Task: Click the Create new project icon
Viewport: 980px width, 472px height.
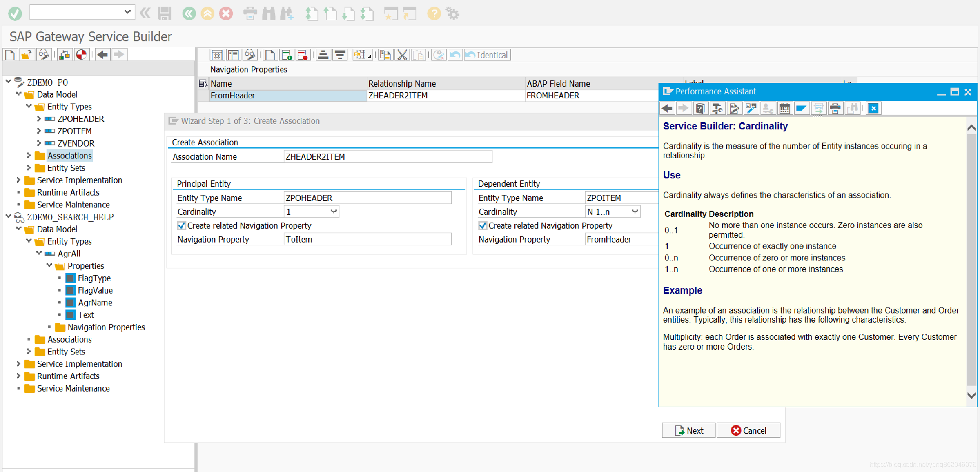Action: 10,55
